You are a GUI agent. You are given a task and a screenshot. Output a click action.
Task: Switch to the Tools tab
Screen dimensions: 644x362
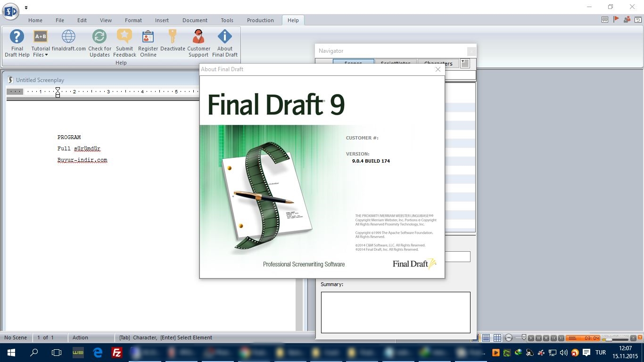(227, 20)
